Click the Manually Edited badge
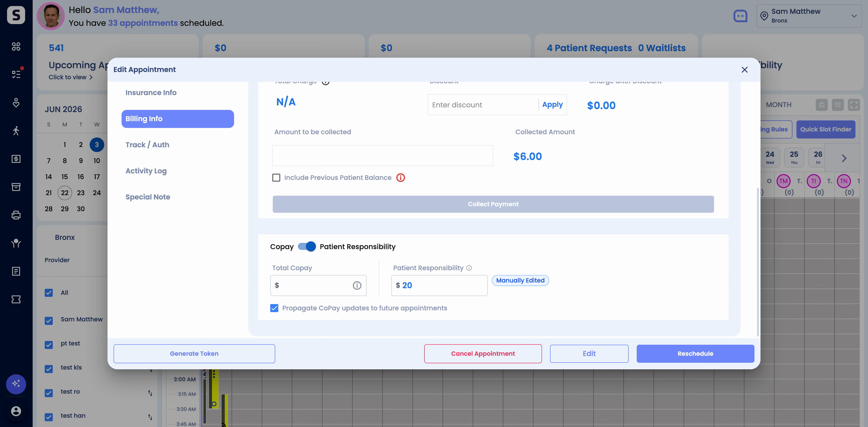This screenshot has height=427, width=868. point(520,281)
